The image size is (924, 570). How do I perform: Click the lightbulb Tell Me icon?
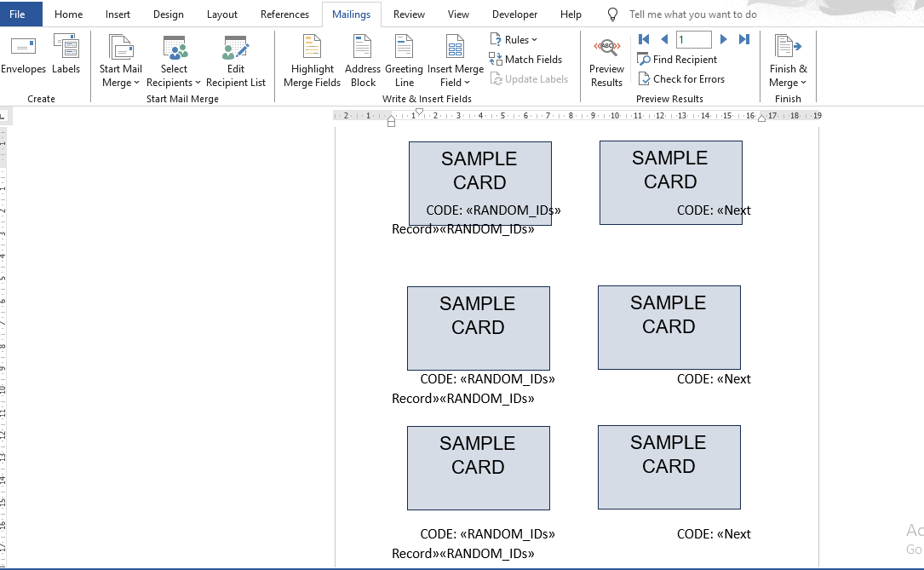[613, 14]
